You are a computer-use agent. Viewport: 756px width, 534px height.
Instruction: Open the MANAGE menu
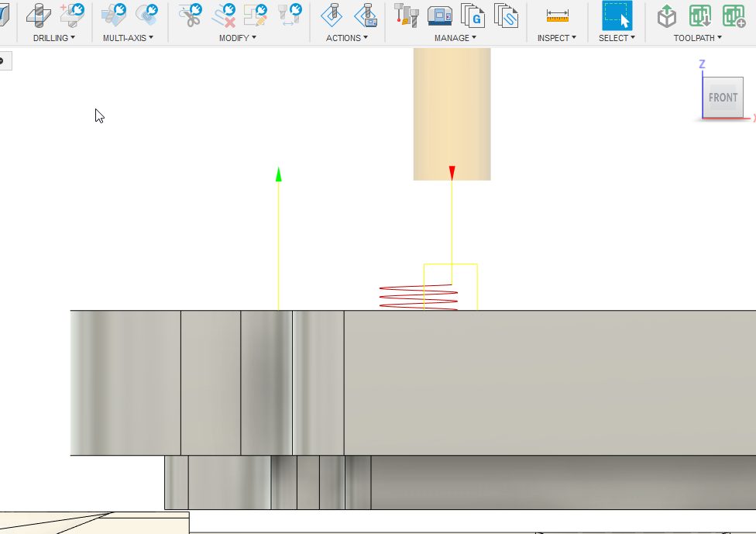(454, 37)
